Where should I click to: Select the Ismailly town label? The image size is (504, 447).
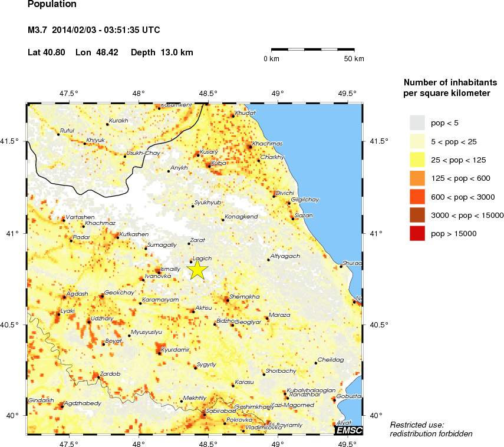170,269
